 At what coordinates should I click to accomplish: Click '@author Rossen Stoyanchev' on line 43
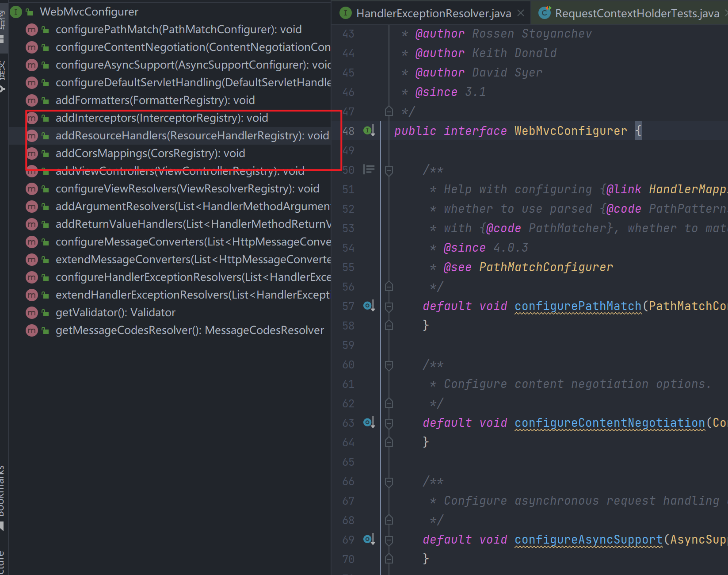pyautogui.click(x=503, y=34)
